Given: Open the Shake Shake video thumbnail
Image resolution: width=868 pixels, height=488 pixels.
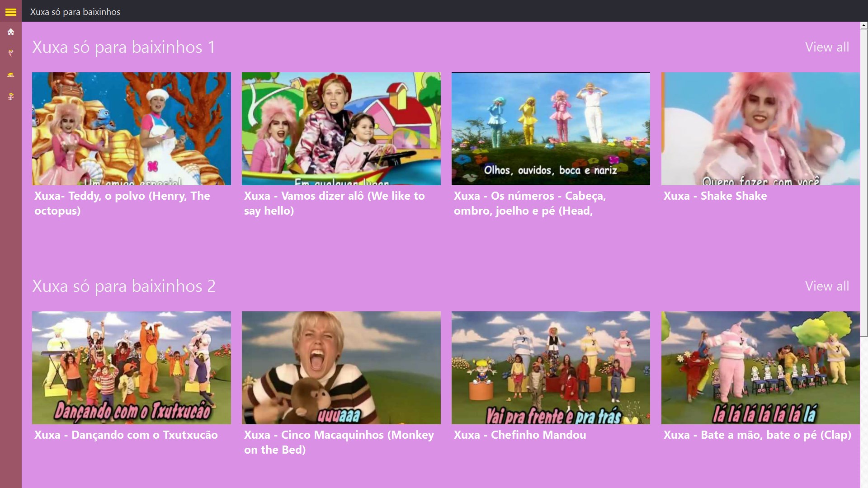Looking at the screenshot, I should (760, 129).
